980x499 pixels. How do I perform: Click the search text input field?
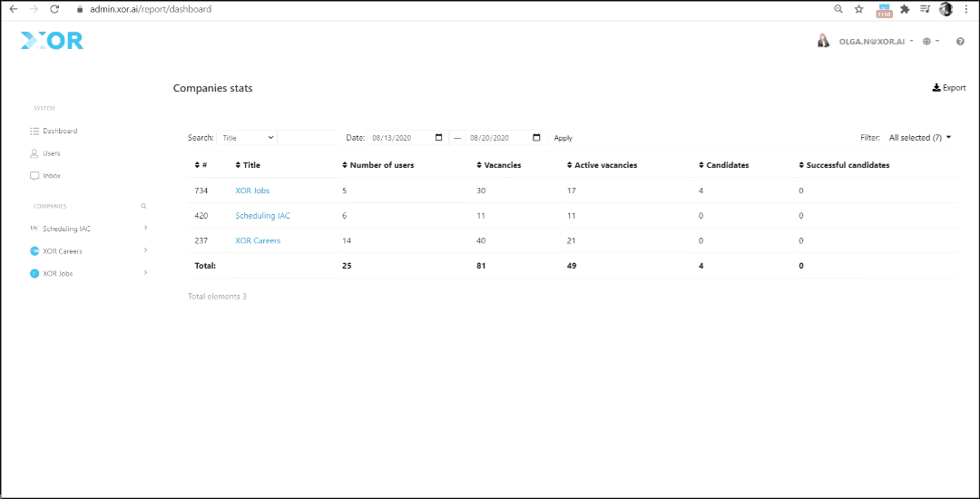(308, 137)
